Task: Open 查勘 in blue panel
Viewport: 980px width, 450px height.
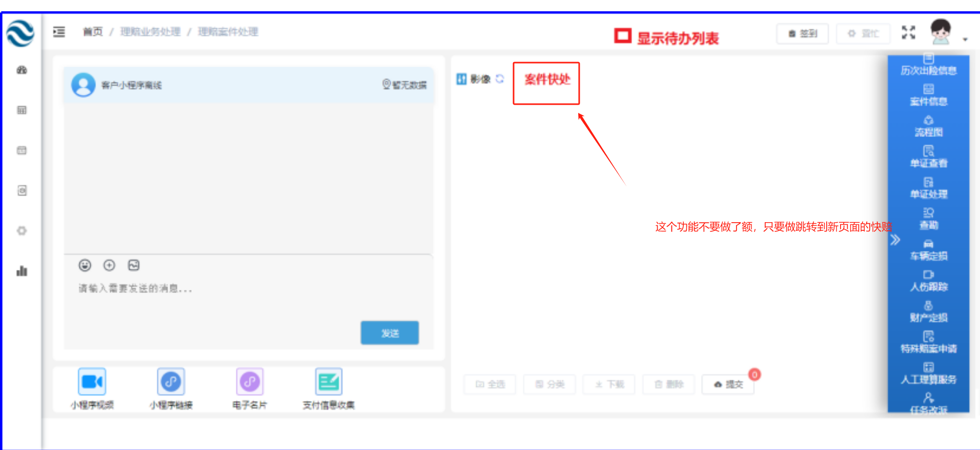Action: point(928,219)
